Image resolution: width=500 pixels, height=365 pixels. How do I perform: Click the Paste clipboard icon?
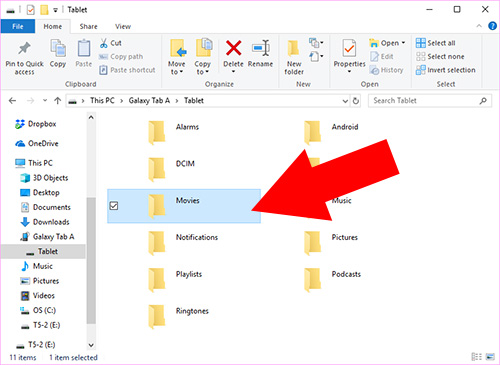coord(83,48)
